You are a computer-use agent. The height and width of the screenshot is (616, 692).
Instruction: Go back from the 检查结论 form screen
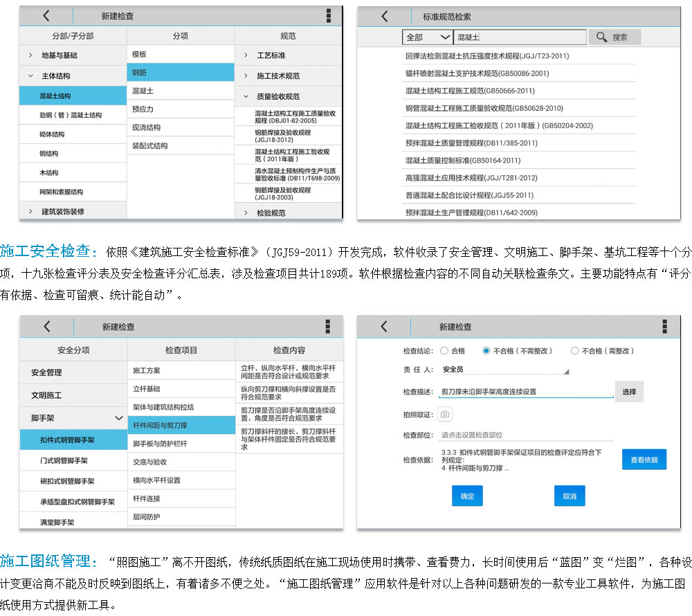pyautogui.click(x=384, y=326)
